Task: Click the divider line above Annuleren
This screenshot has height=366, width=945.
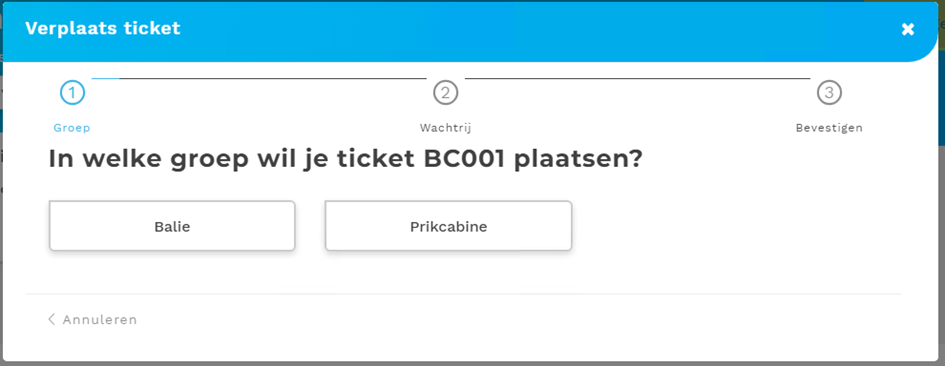Action: pyautogui.click(x=463, y=294)
